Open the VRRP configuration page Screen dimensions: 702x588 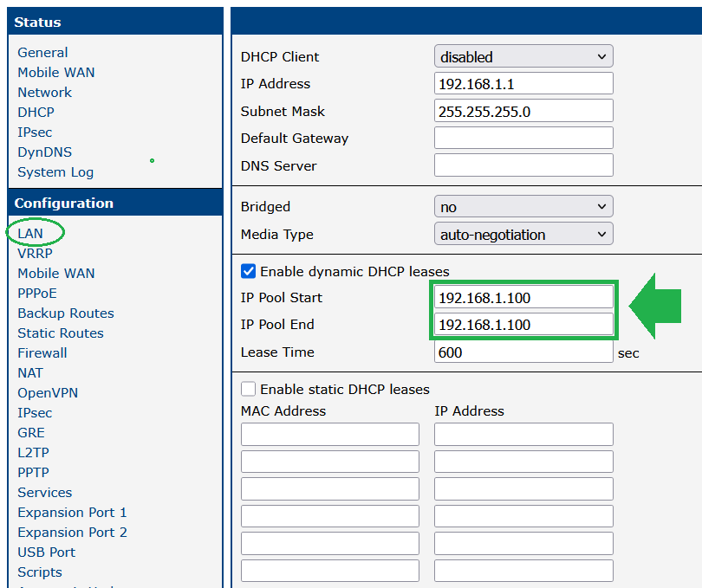click(x=35, y=254)
